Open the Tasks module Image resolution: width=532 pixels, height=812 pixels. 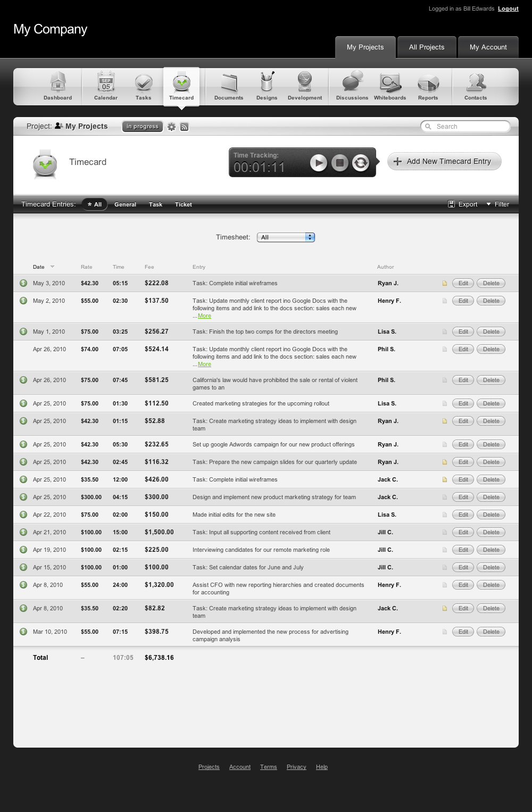click(x=143, y=86)
